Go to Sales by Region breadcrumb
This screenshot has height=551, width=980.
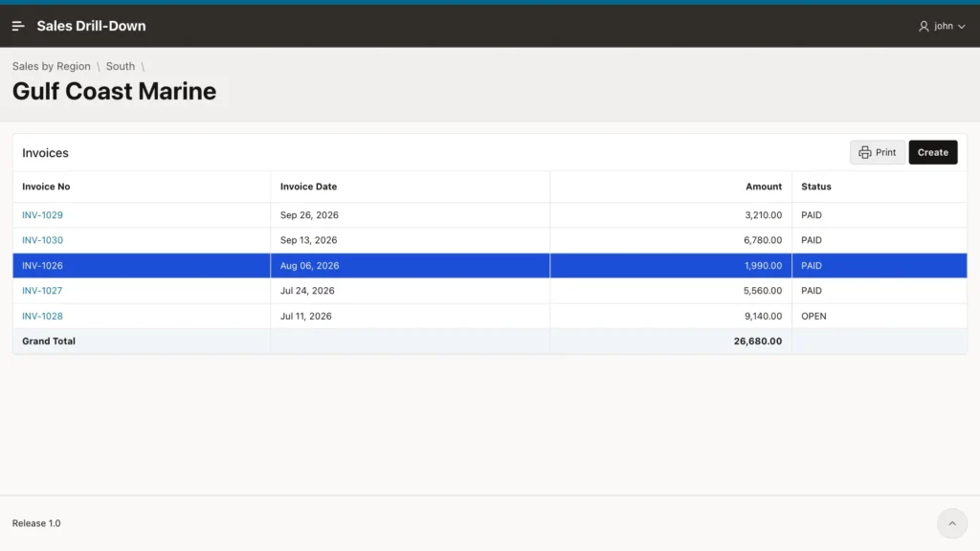52,66
